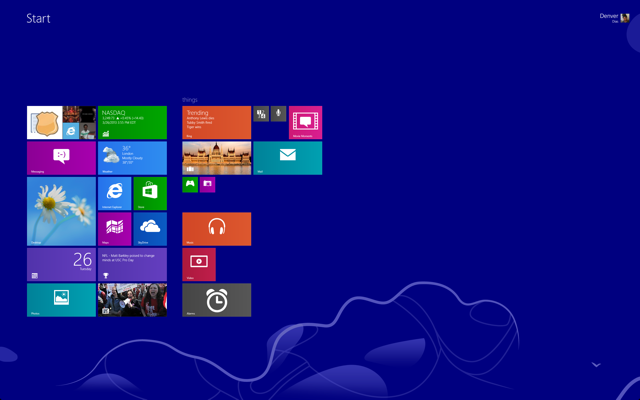Open the Photos tile
This screenshot has width=640, height=400.
[61, 300]
